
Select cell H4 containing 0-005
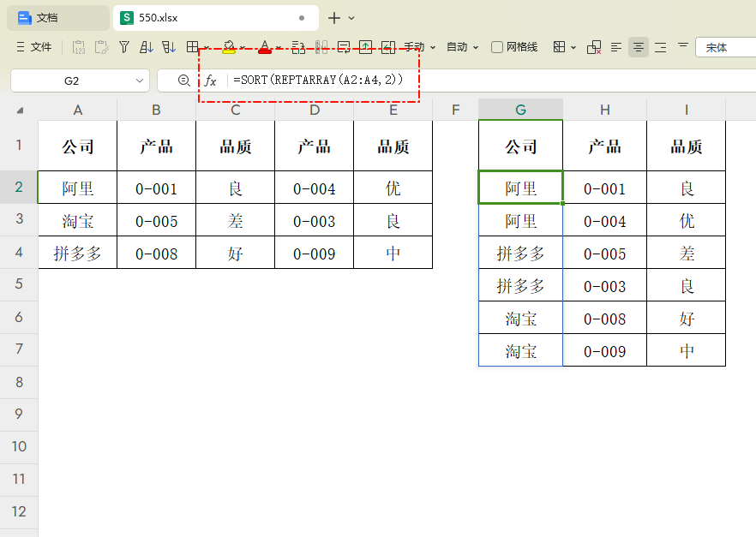604,253
